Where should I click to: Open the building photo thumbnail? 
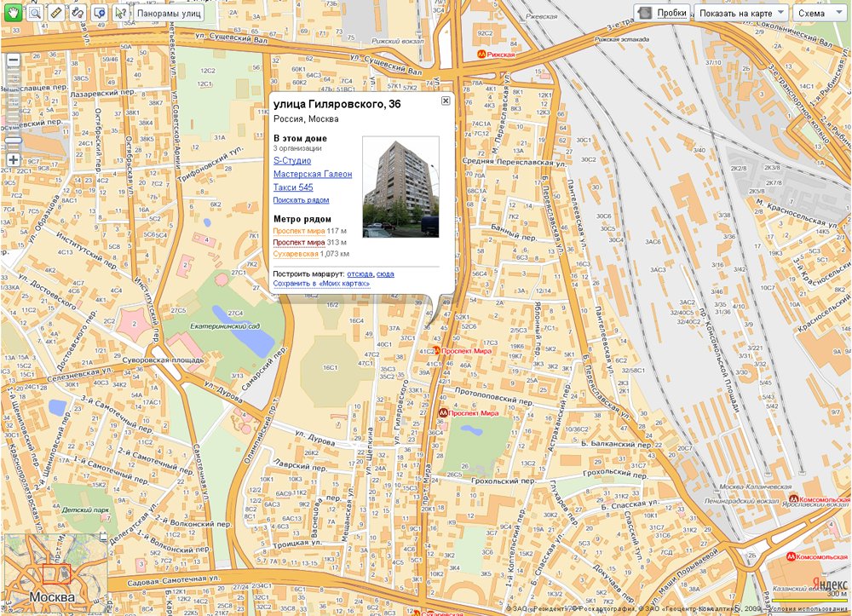tap(401, 187)
